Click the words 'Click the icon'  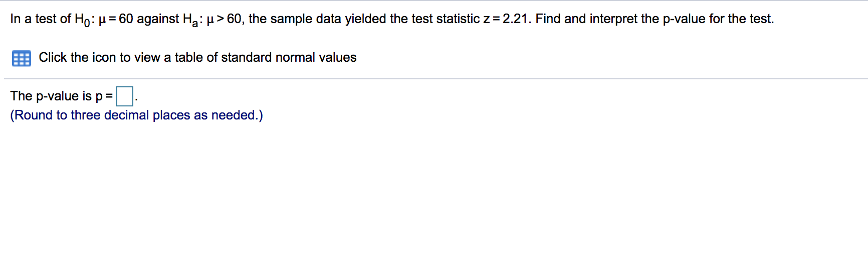(x=77, y=58)
